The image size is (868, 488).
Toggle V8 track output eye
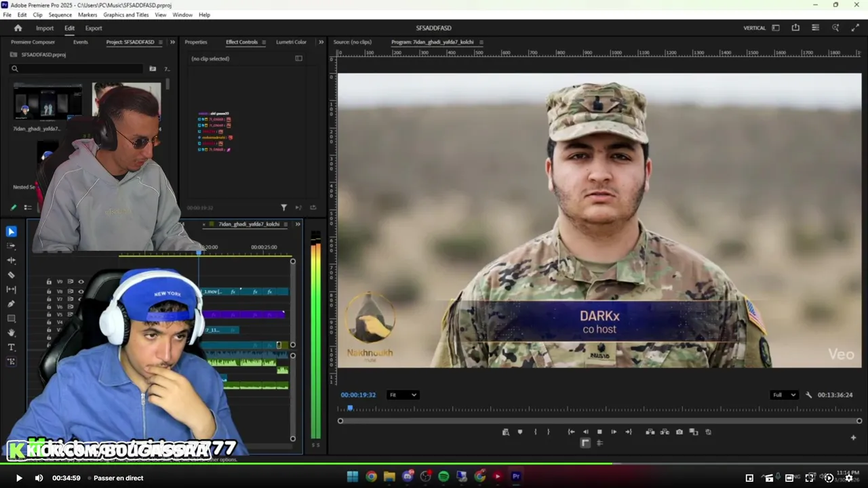tap(81, 291)
